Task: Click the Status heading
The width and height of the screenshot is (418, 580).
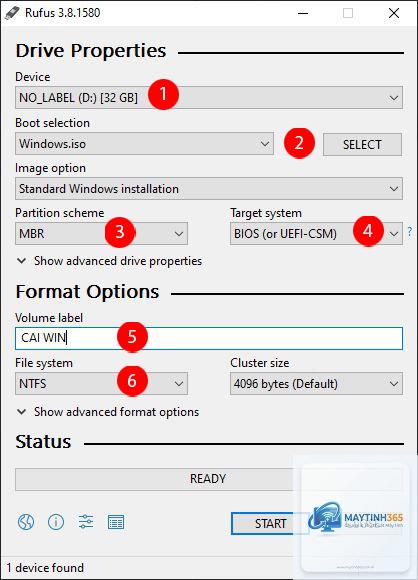Action: (x=43, y=442)
